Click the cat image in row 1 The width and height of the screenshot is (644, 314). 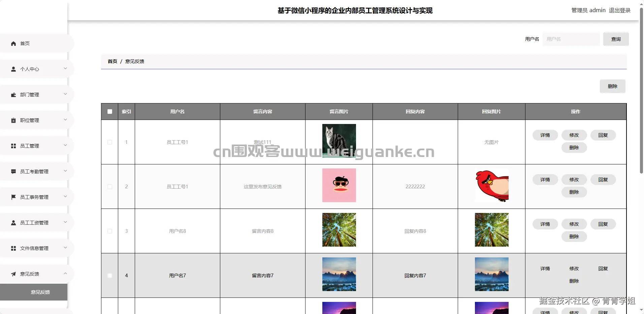[x=339, y=141]
